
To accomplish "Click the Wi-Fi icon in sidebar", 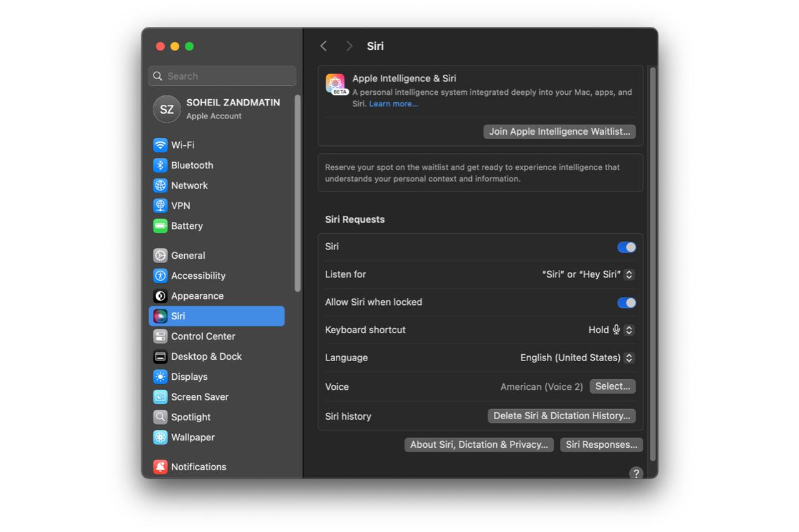I will [160, 145].
